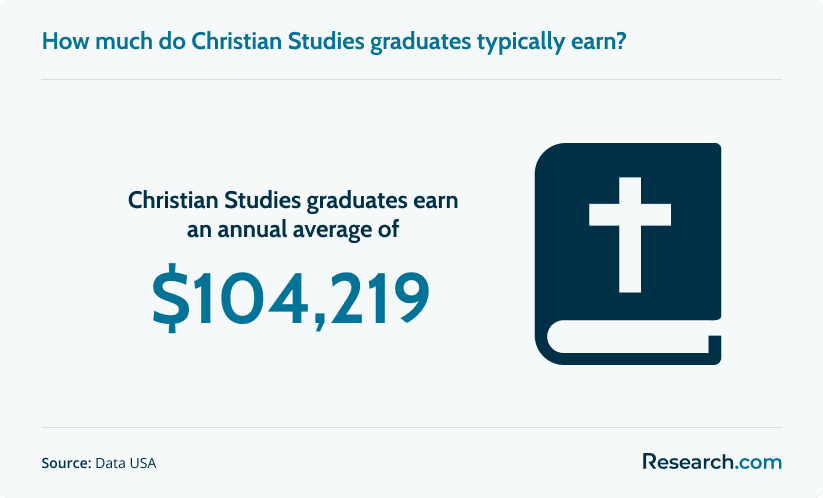Click the horizontal divider above the source
The image size is (823, 498).
coord(412,427)
